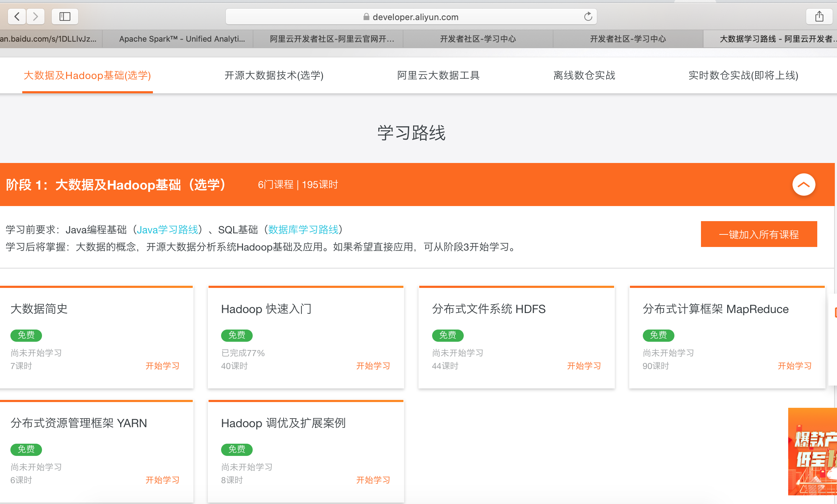Open the Hadoop 调优及扩展案例 title
837x504 pixels.
coord(284,423)
